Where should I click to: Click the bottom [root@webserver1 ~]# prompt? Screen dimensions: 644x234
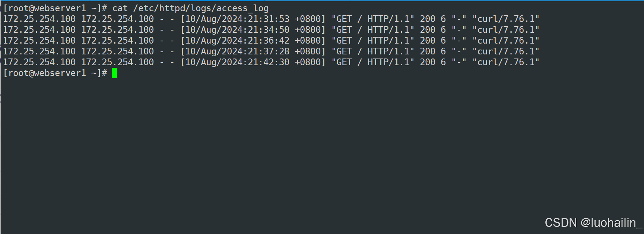tap(55, 73)
